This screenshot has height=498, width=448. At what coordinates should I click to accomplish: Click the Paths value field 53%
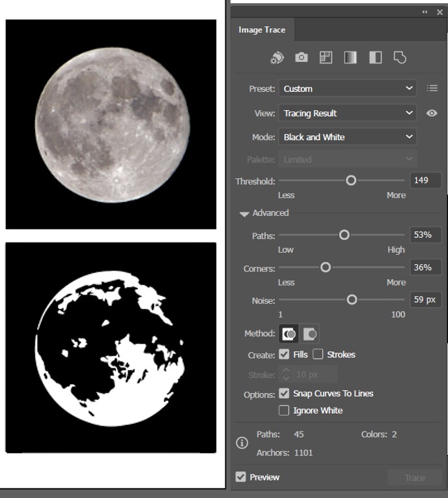pos(425,235)
